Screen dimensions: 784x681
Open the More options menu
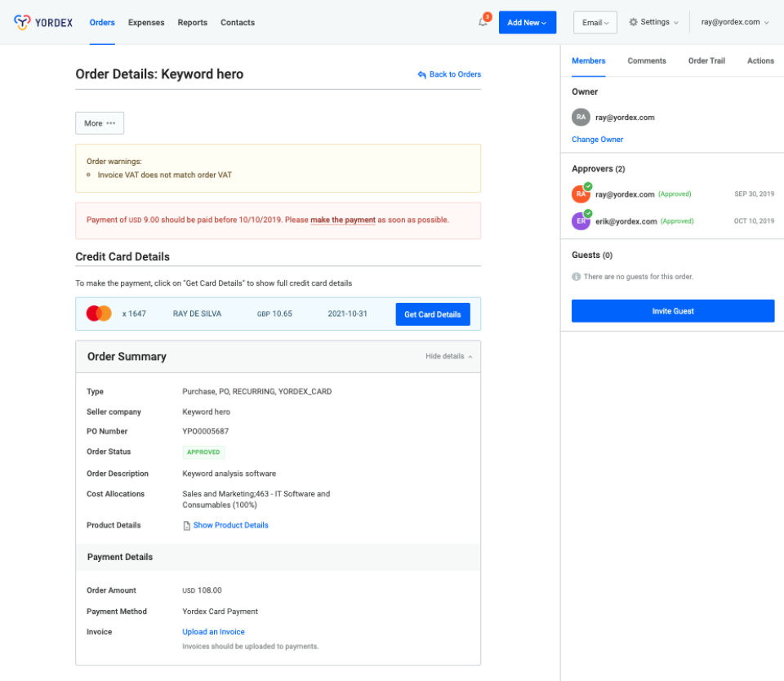(100, 123)
